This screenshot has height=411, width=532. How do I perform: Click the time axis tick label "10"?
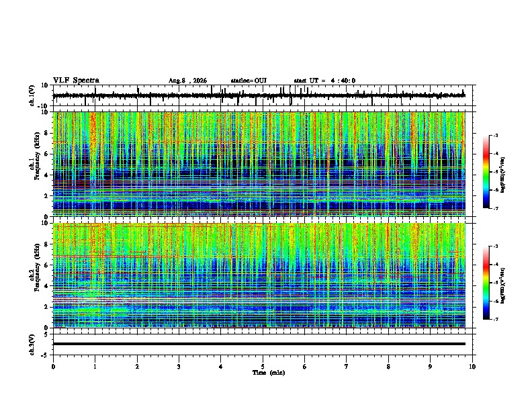(472, 367)
